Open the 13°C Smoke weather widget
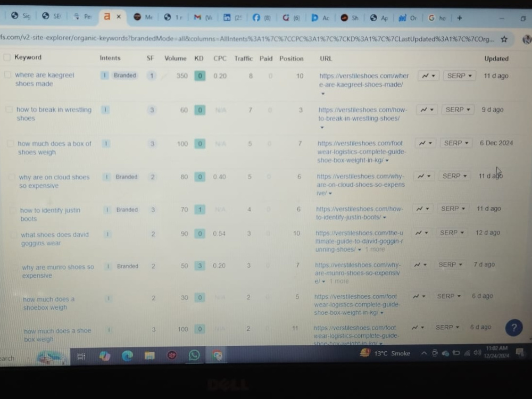The image size is (532, 399). tap(385, 353)
